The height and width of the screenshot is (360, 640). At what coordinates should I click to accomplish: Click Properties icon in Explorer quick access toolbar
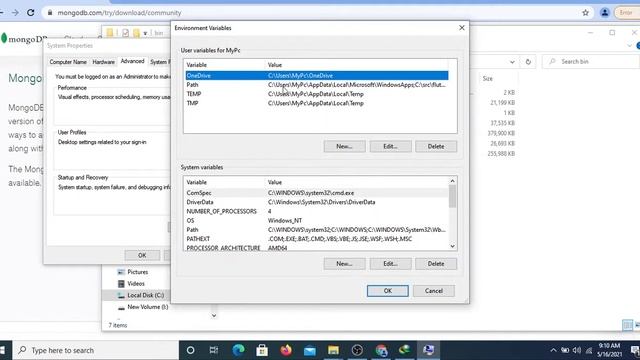click(x=125, y=33)
